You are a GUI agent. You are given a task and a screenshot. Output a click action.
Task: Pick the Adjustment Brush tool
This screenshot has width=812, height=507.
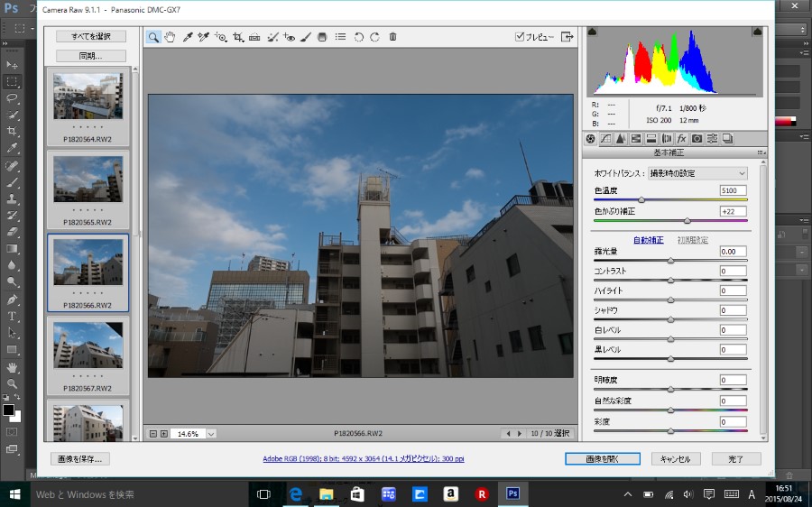tap(306, 37)
